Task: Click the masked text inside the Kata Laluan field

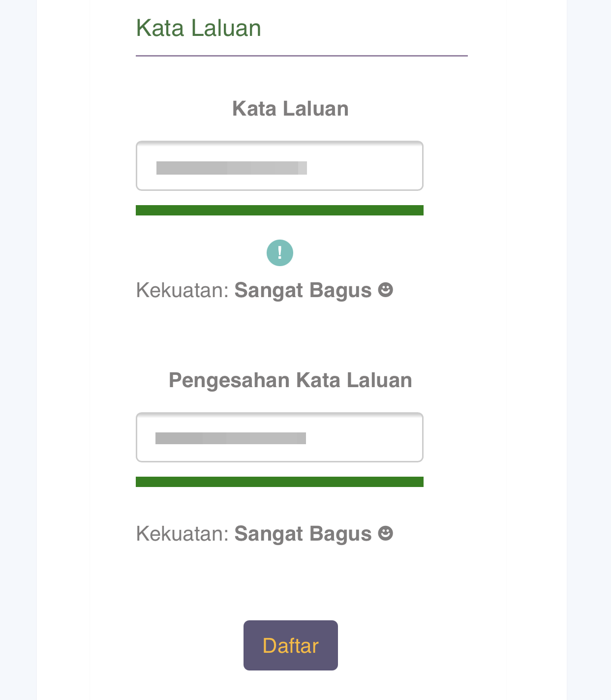Action: pos(231,168)
